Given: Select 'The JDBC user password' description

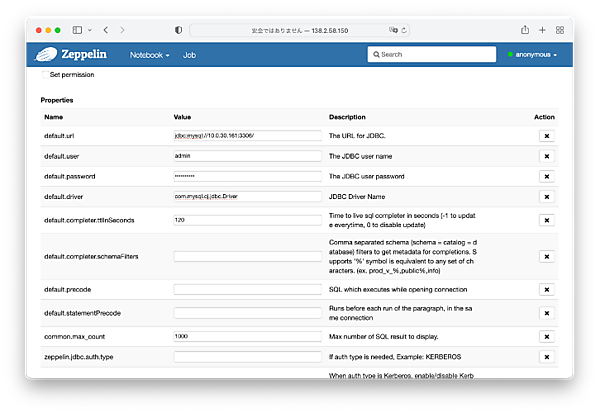Looking at the screenshot, I should pos(366,176).
